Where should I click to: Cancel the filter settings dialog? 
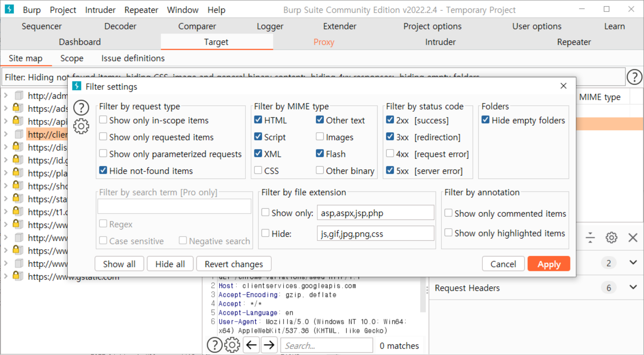pyautogui.click(x=503, y=264)
